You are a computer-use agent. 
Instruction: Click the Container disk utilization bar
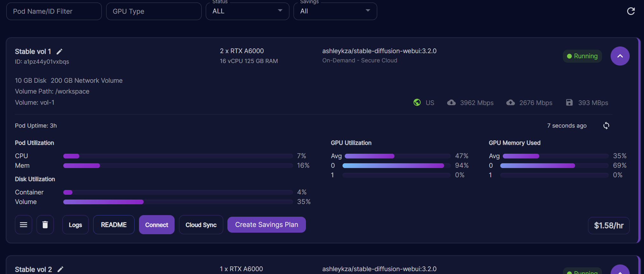178,192
